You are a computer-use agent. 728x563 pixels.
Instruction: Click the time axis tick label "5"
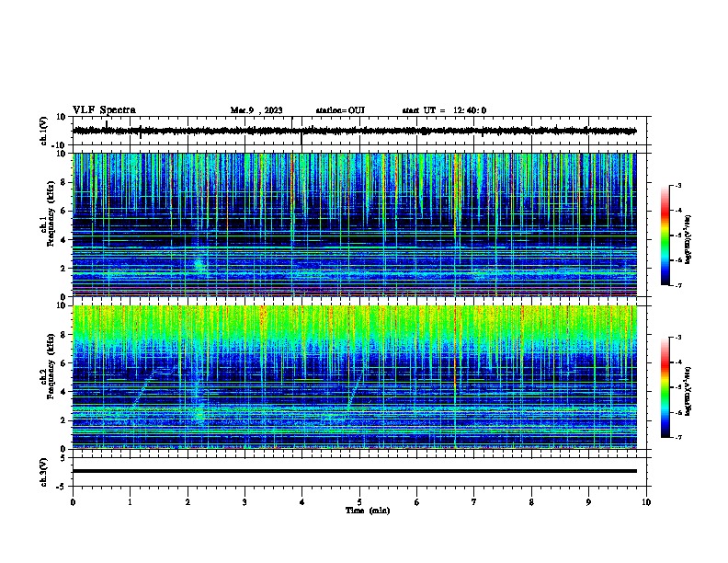[x=359, y=502]
